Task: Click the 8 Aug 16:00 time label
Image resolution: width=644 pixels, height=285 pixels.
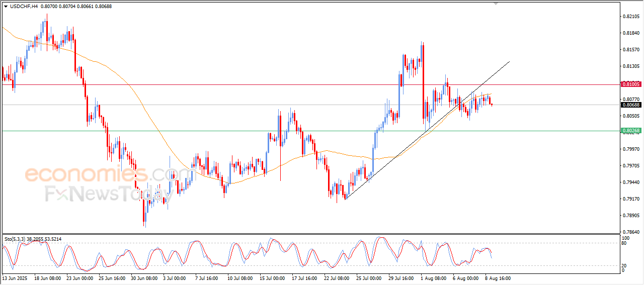Action: tap(498, 277)
